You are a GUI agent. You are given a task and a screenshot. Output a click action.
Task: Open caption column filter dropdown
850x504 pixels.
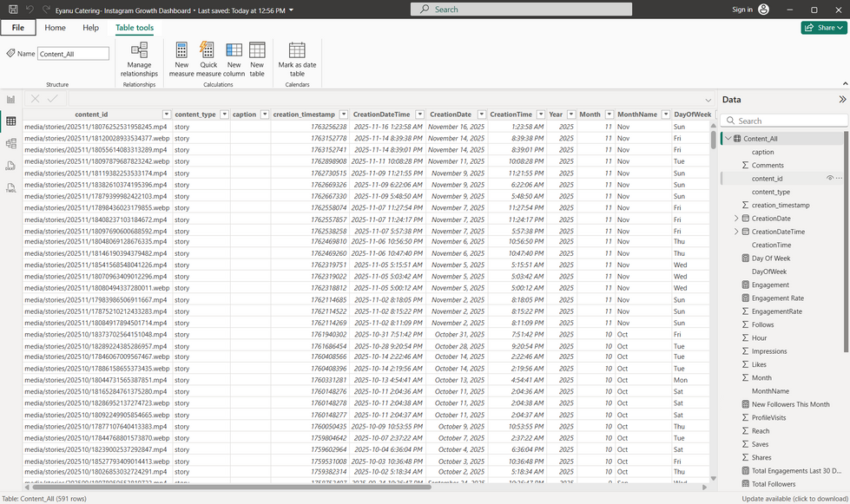coord(265,115)
